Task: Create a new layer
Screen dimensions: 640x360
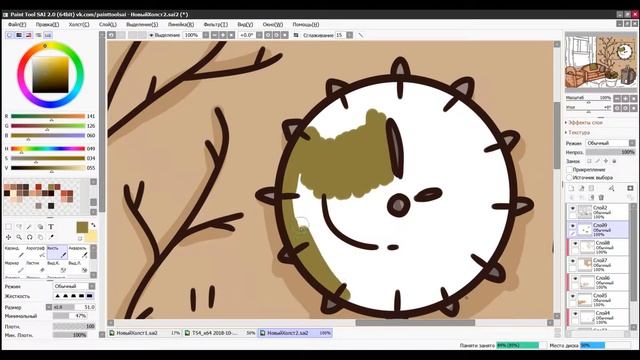Action: 571,189
